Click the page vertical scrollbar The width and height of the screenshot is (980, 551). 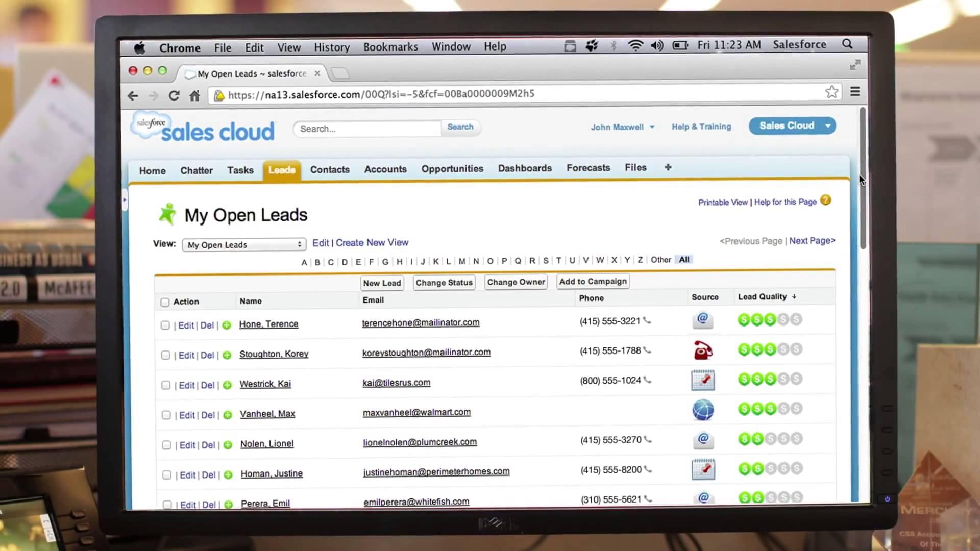click(863, 178)
